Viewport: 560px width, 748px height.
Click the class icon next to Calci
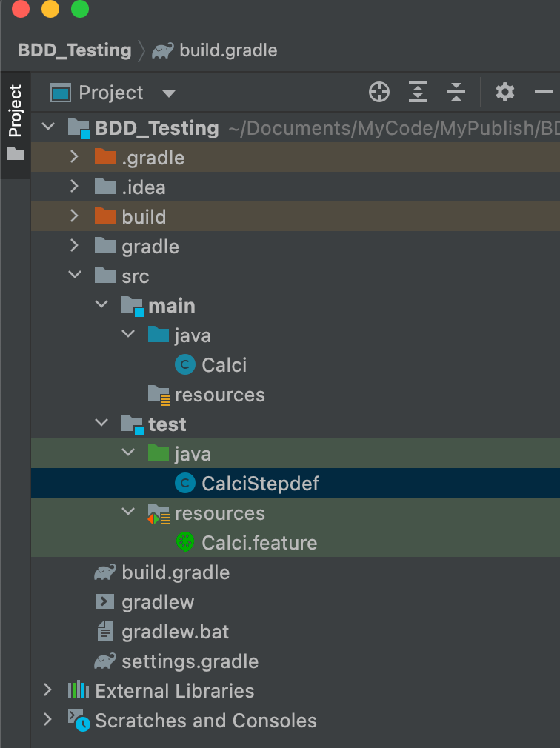[x=185, y=365]
